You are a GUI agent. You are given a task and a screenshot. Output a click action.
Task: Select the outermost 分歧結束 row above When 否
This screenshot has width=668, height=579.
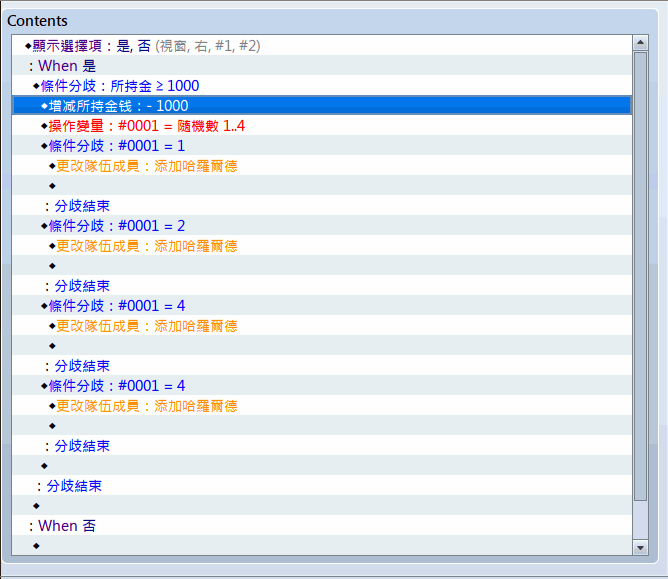click(322, 486)
